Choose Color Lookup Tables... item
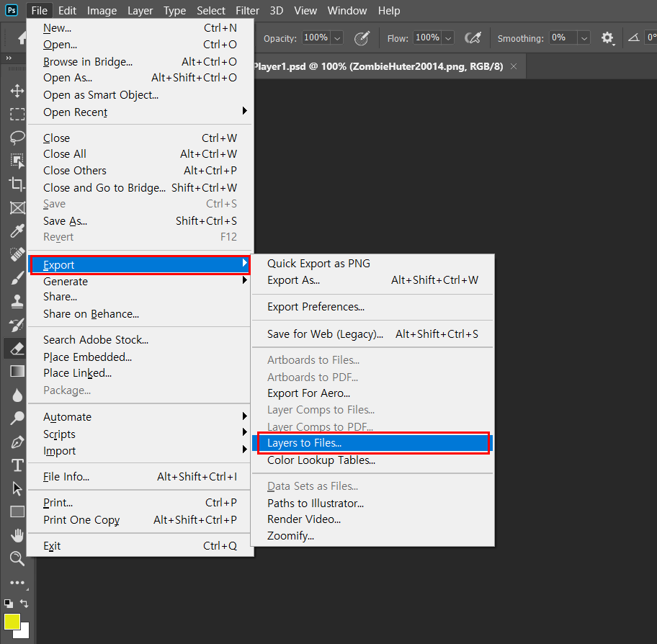 [x=372, y=460]
